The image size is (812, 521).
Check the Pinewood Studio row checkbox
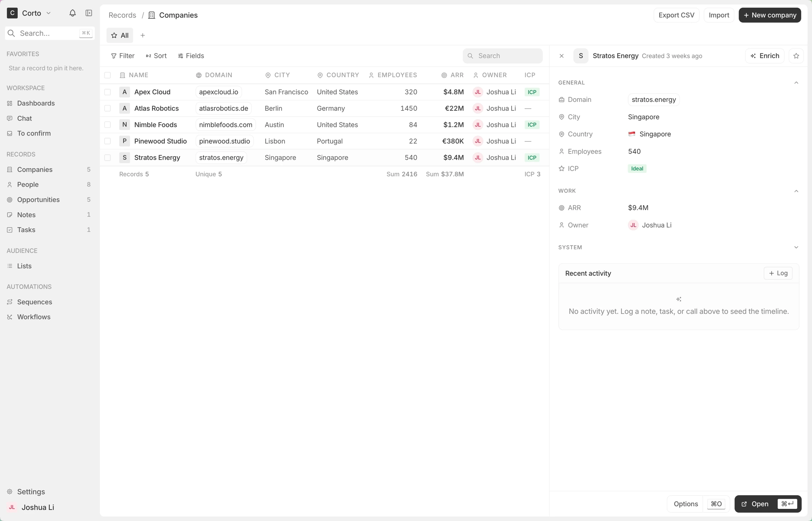tap(107, 141)
